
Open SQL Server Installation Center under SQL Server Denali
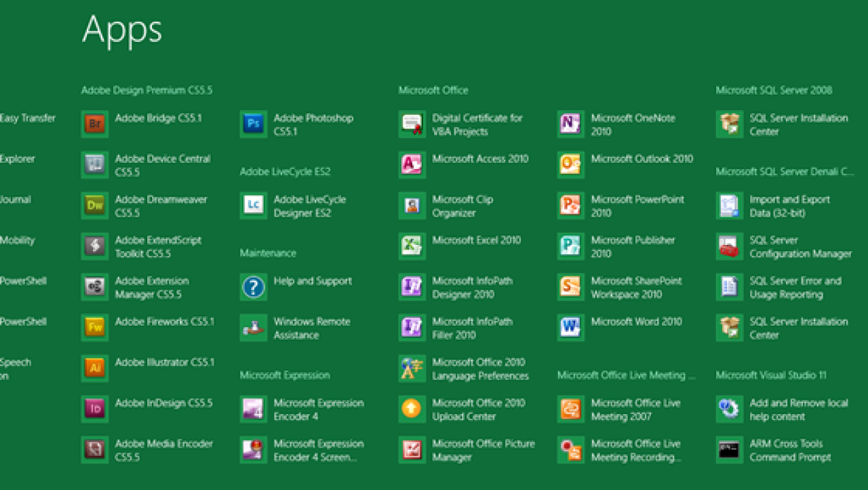[783, 328]
